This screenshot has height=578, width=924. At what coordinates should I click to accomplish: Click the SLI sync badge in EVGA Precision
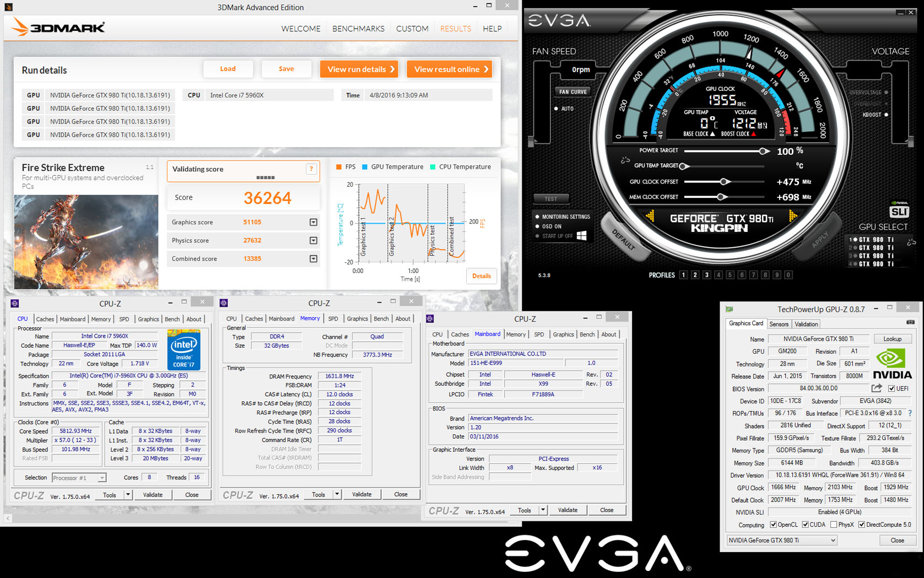(899, 210)
